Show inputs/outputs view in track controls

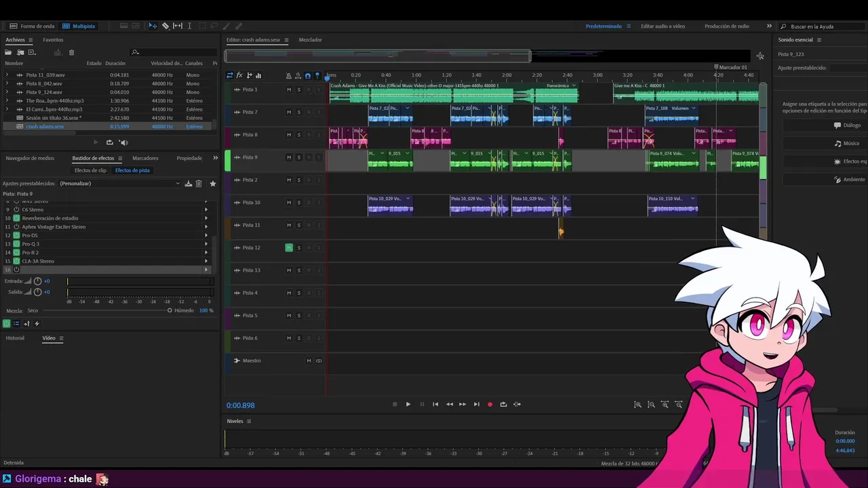230,75
